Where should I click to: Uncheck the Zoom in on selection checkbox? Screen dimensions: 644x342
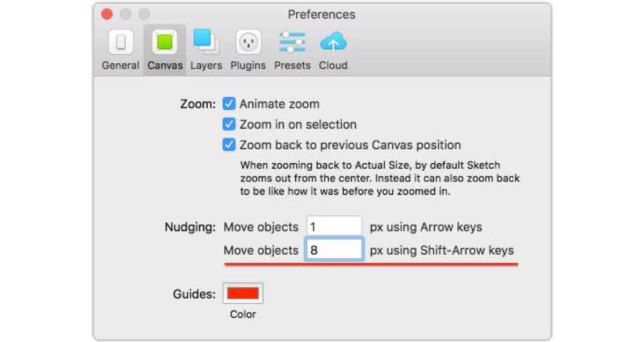point(229,125)
